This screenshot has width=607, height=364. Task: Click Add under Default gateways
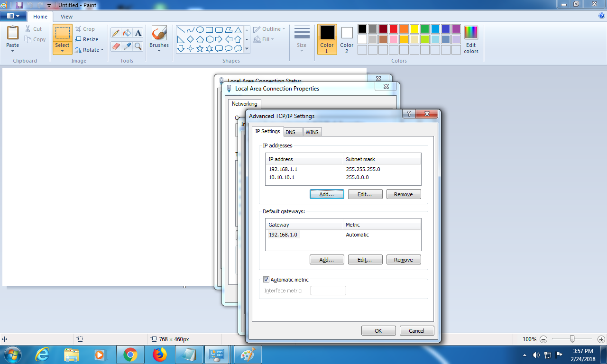pos(327,260)
